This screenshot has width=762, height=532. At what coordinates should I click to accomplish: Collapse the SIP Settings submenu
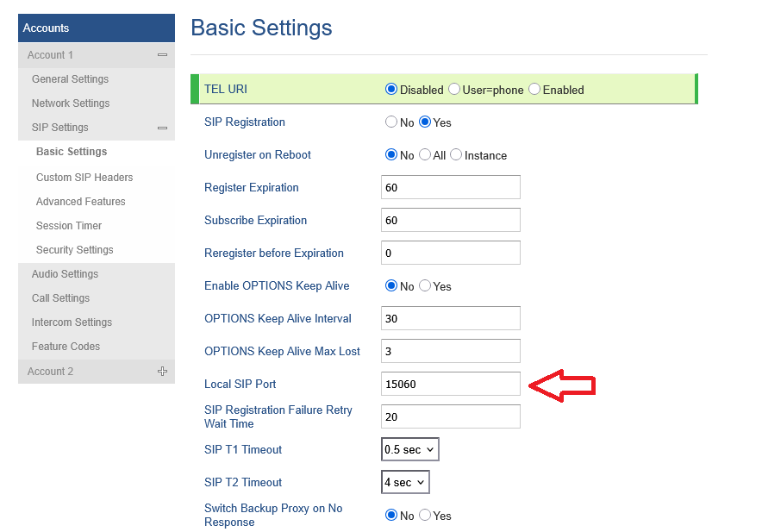click(162, 128)
